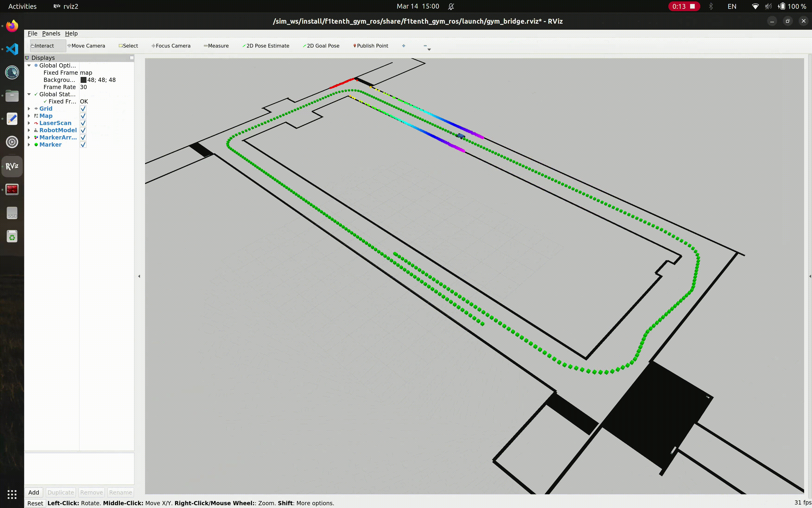Click the RViz dock icon
The image size is (812, 508).
click(x=12, y=166)
